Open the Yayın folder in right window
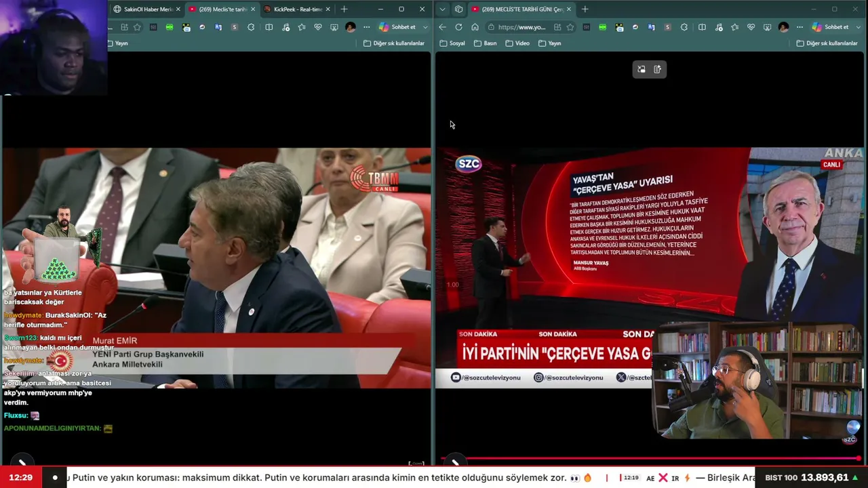Viewport: 868px width, 488px height. (x=549, y=43)
